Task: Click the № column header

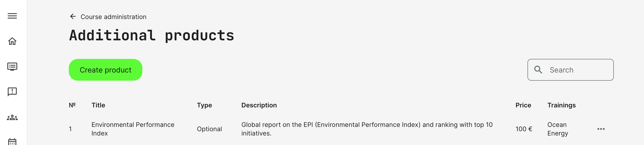Action: pyautogui.click(x=72, y=105)
